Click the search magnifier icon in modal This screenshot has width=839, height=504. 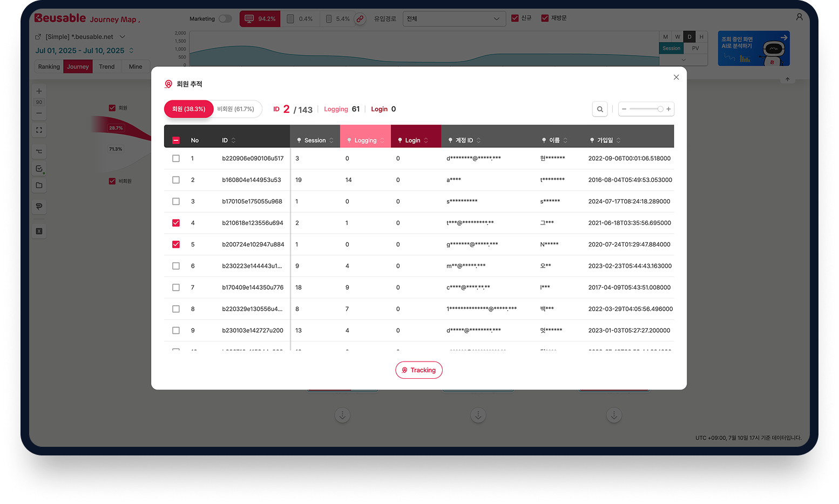[600, 109]
